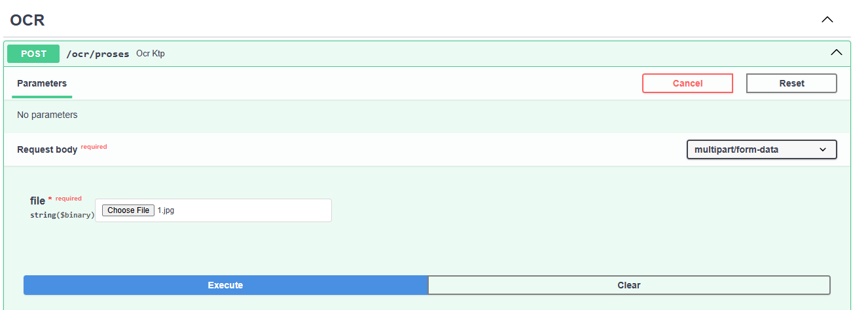
Task: Click the string($binary) type label
Action: pyautogui.click(x=62, y=214)
